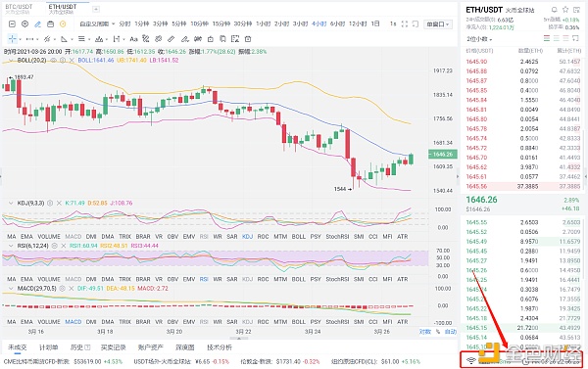This screenshot has height=369, width=588.
Task: Select the pitchfork/fan drawing tool
Action: click(x=47, y=39)
